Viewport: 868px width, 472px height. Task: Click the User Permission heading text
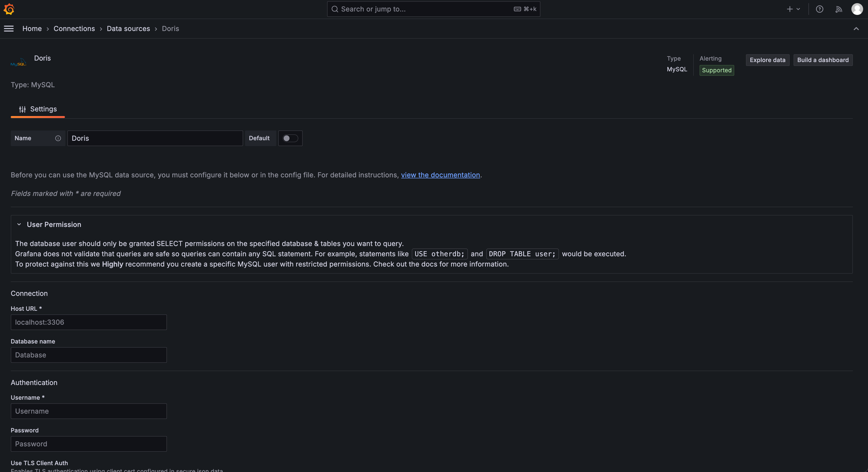point(54,225)
